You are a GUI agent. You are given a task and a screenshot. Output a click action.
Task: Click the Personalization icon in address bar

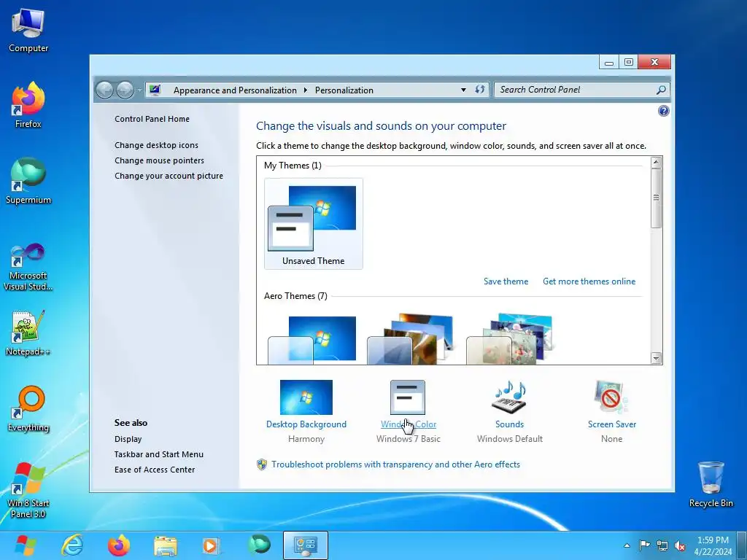[x=155, y=90]
